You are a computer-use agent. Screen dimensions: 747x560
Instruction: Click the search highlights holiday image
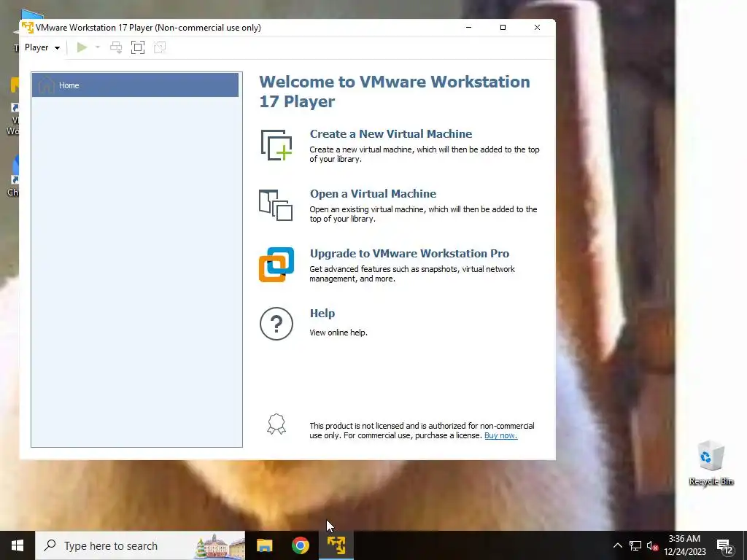pyautogui.click(x=219, y=545)
